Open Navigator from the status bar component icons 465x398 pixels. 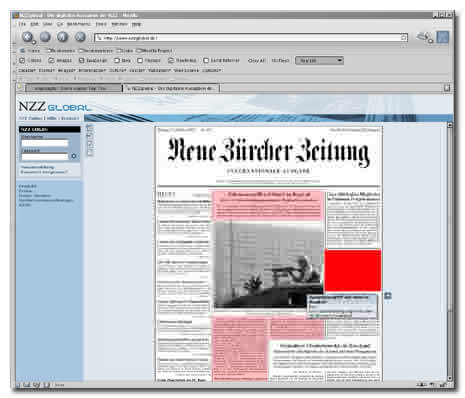(18, 385)
